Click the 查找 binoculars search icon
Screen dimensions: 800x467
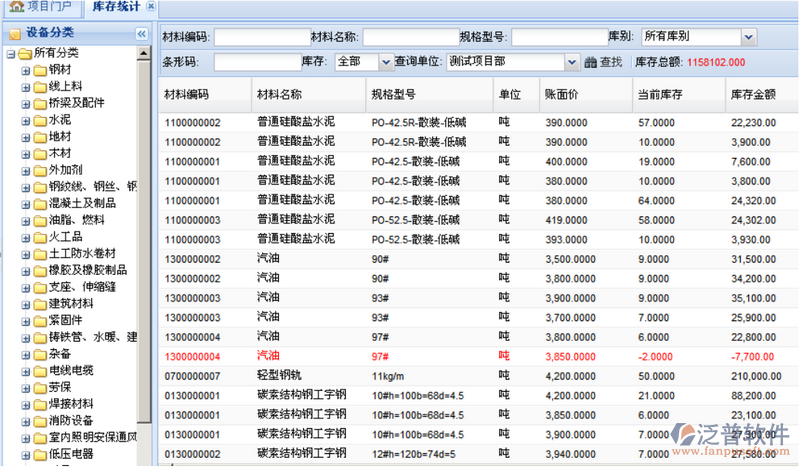click(590, 62)
